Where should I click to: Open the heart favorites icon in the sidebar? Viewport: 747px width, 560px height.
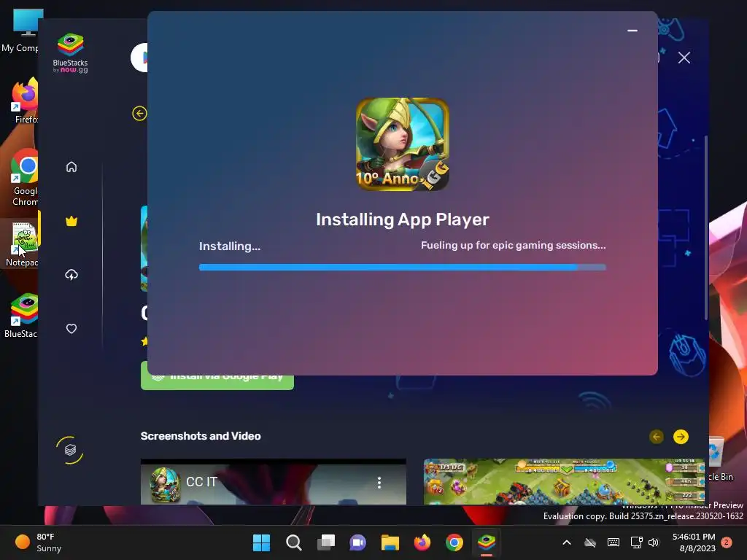pyautogui.click(x=71, y=329)
